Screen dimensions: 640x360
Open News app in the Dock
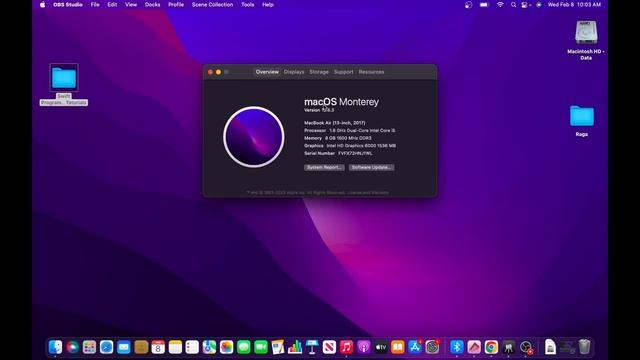click(x=329, y=347)
